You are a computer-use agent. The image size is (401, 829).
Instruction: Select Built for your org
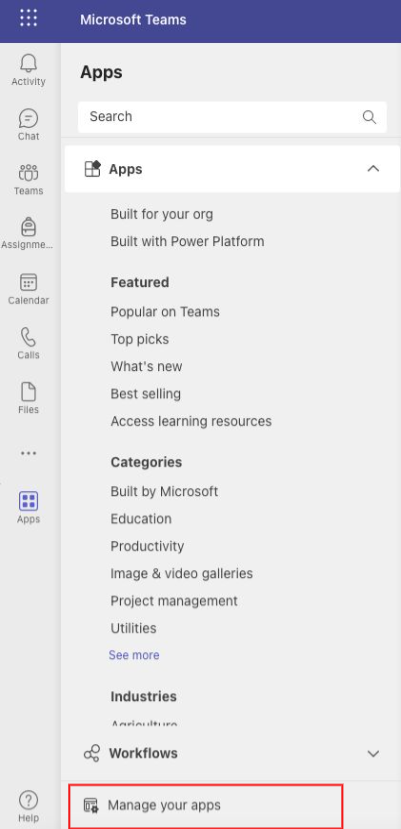[x=162, y=214]
